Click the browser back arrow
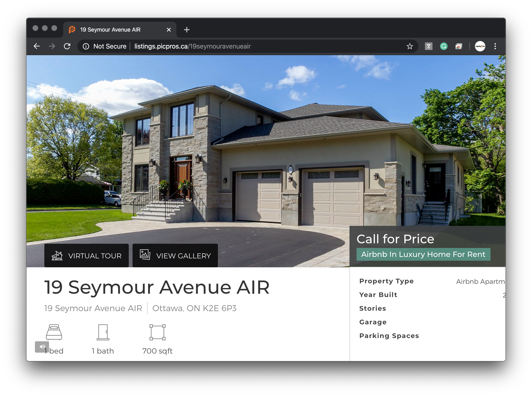The height and width of the screenshot is (396, 532). [37, 46]
